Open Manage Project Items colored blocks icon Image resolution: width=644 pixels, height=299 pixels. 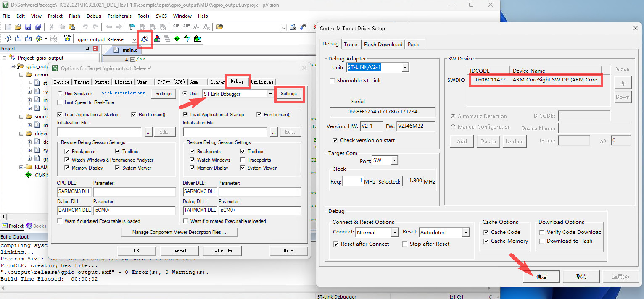(x=157, y=39)
